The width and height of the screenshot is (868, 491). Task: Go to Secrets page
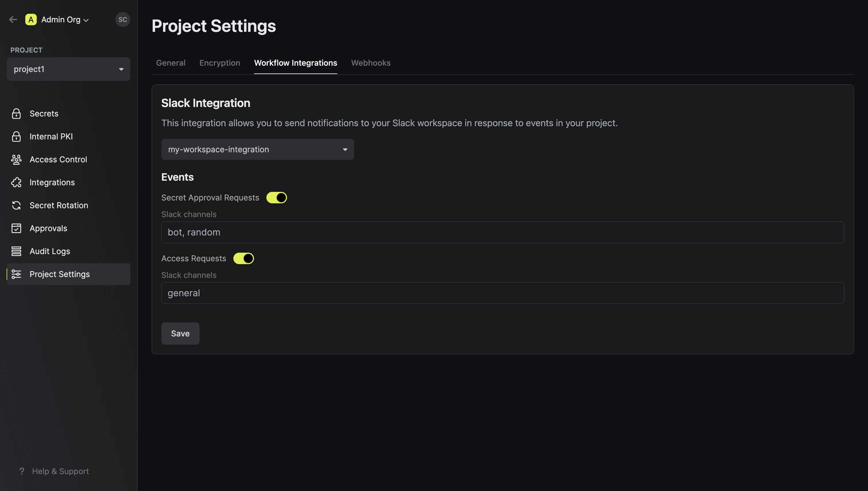69,114
